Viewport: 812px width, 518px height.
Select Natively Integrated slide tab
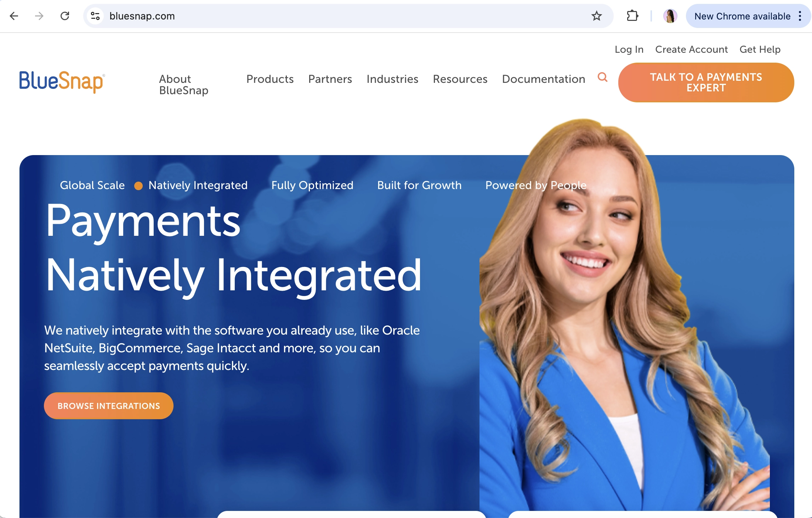coord(198,185)
